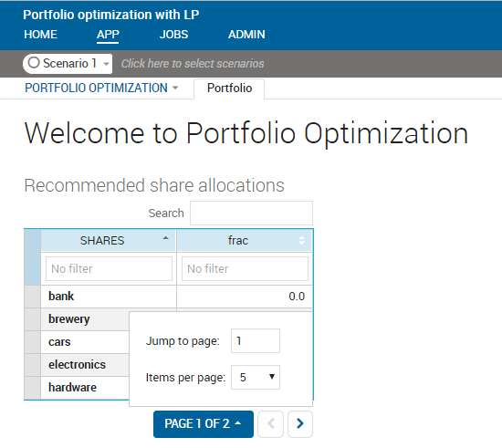Expand the PORTFOLIO OPTIMIZATION menu
The image size is (502, 448).
tap(101, 88)
